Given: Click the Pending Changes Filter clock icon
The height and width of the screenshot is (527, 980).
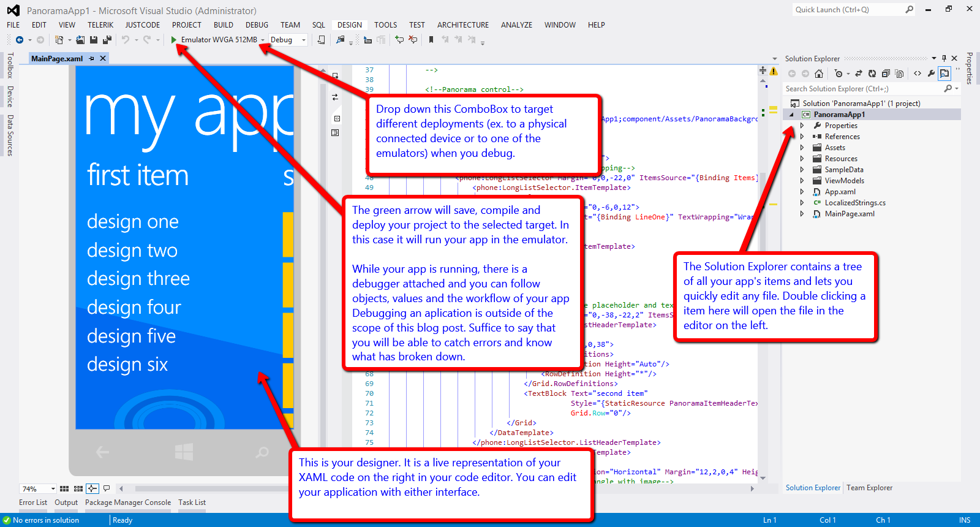Looking at the screenshot, I should [839, 74].
